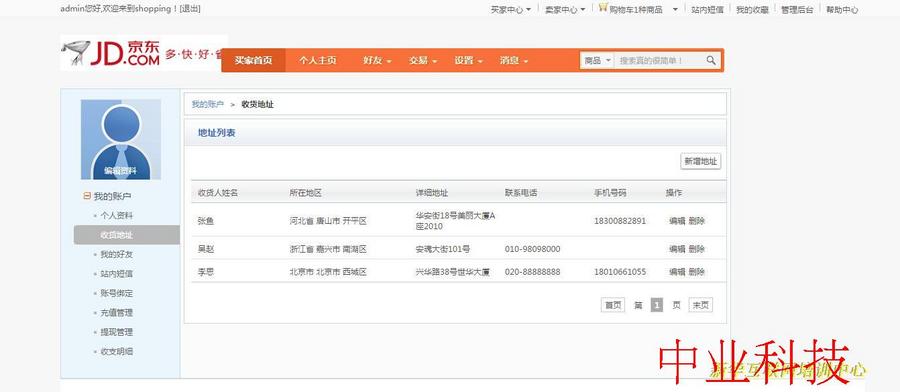Open 管理后台 link
Viewport: 900px width, 392px height.
(797, 10)
